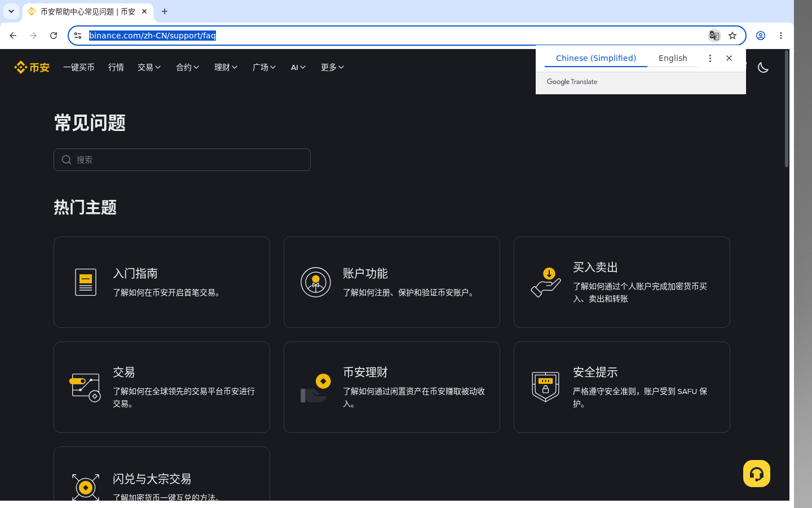
Task: Click description 了解如何在币安开启首笔交易。
Action: click(x=168, y=292)
